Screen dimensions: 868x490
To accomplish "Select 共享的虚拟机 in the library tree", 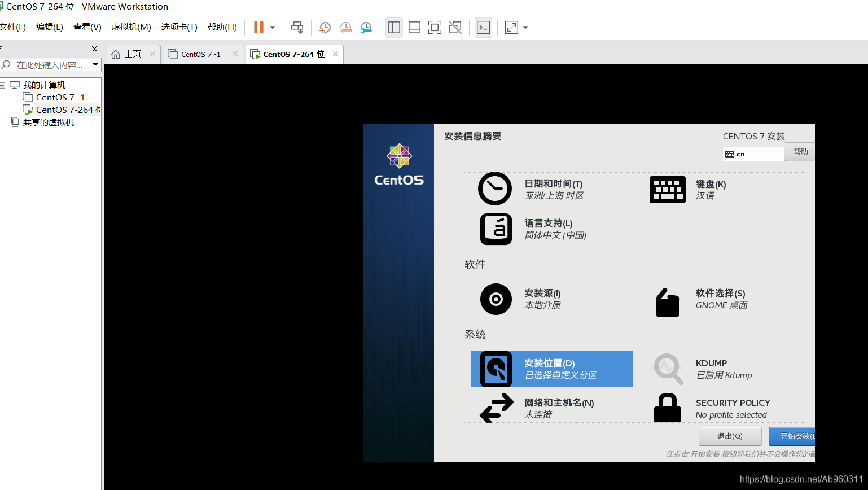I will click(48, 123).
